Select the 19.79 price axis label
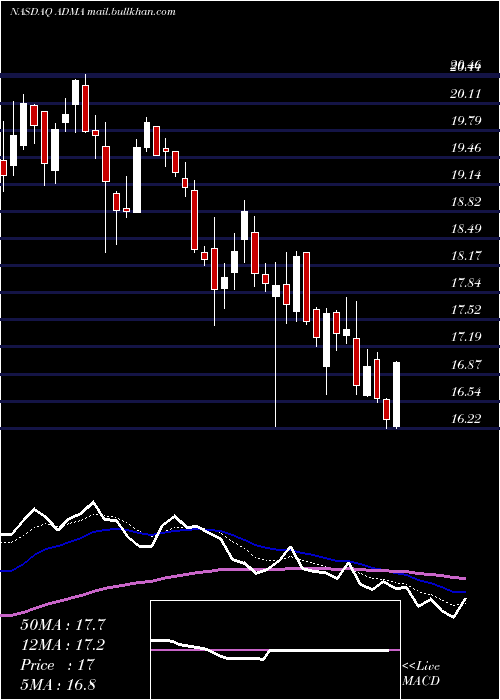This screenshot has height=700, width=500. click(x=466, y=121)
